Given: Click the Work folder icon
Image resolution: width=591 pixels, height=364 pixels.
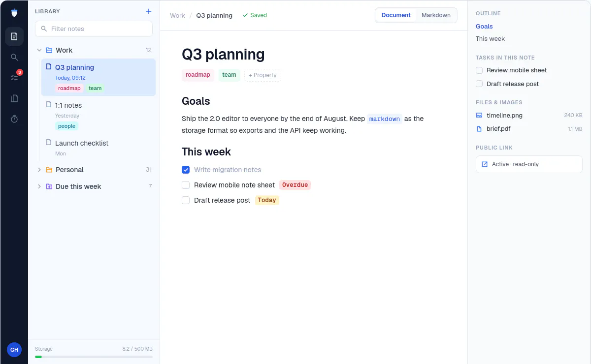Looking at the screenshot, I should point(49,50).
